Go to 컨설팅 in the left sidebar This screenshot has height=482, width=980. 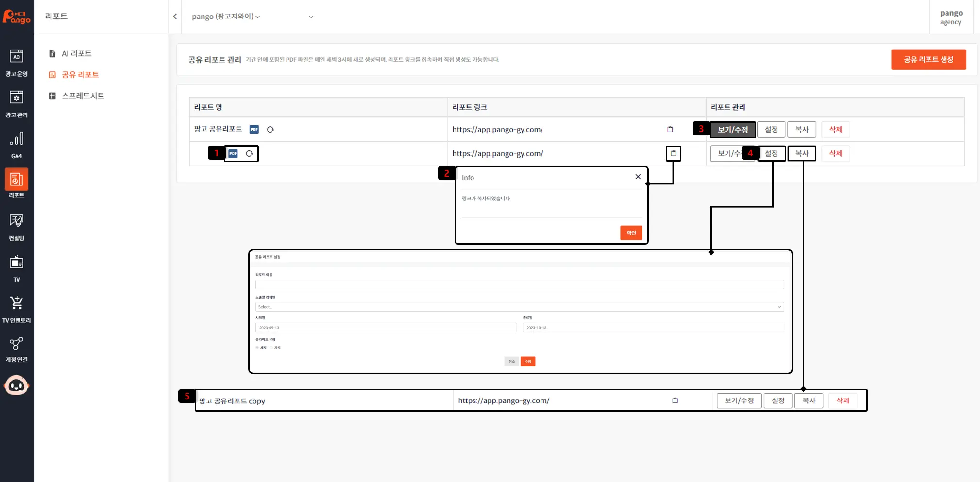coord(17,227)
